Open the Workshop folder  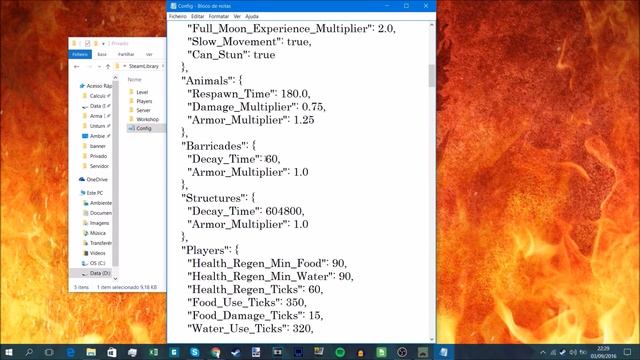147,119
